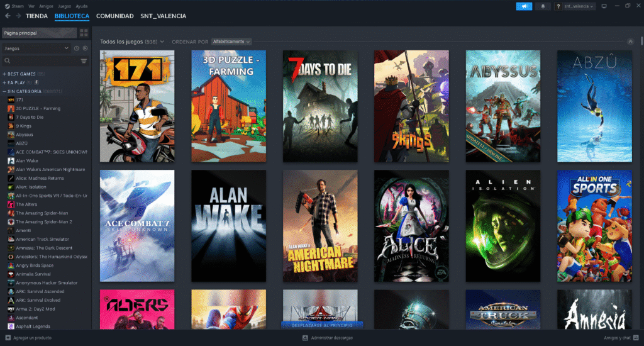644x346 pixels.
Task: Open Administrar descargas
Action: pos(327,338)
